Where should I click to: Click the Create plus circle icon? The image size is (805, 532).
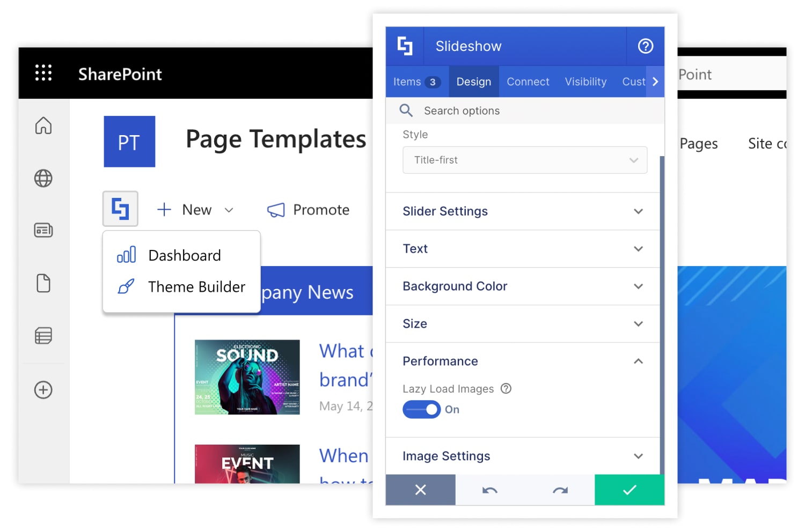[x=43, y=390]
